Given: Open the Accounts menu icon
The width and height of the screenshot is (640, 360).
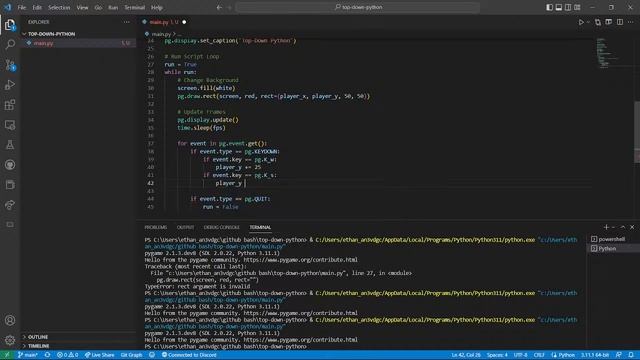Looking at the screenshot, I should click(10, 320).
